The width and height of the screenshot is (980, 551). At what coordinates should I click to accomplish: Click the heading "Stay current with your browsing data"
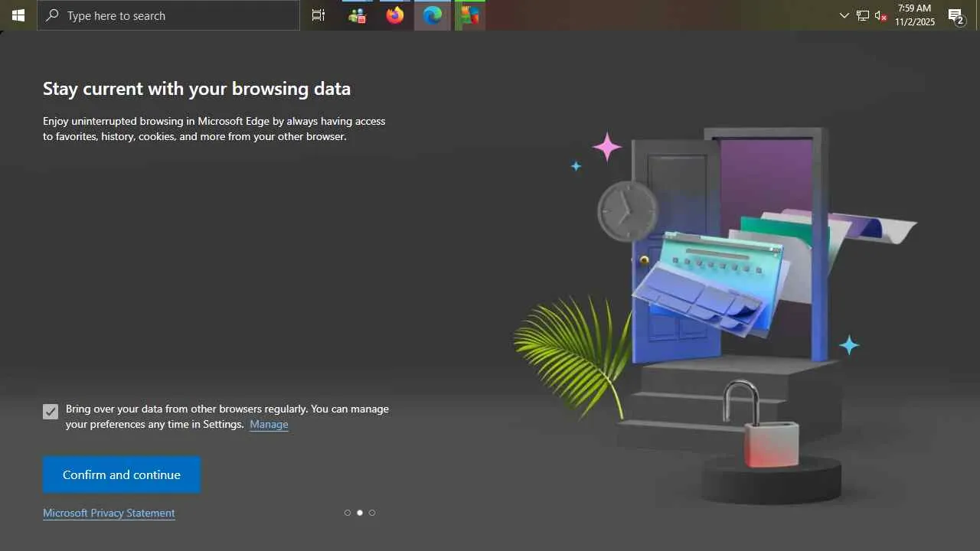coord(197,89)
